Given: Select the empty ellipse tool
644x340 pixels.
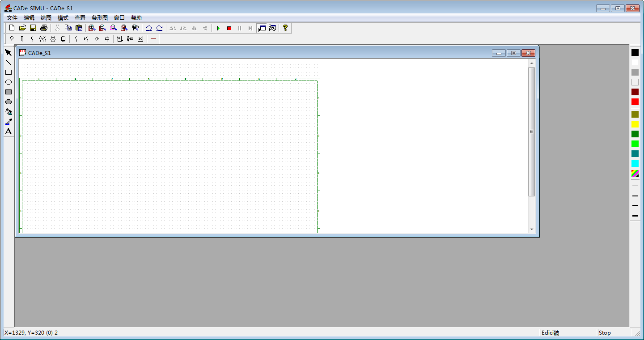Looking at the screenshot, I should point(8,82).
